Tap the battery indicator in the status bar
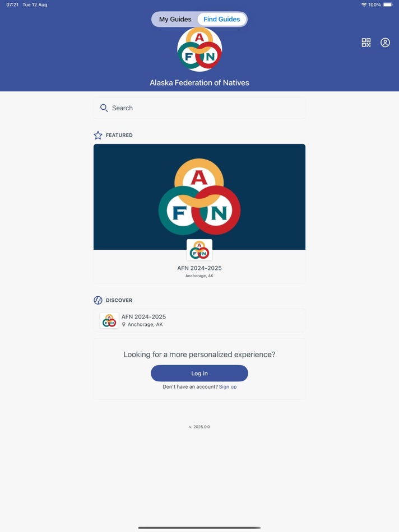This screenshot has height=532, width=399. click(x=388, y=4)
